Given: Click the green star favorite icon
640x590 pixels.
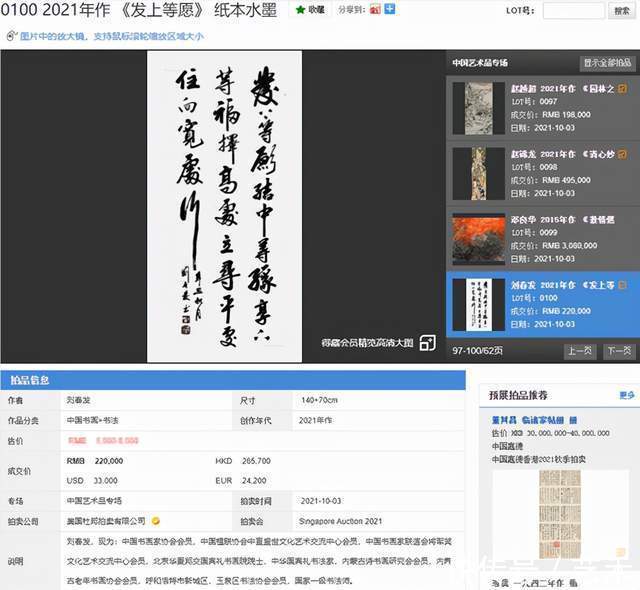Looking at the screenshot, I should pyautogui.click(x=300, y=10).
